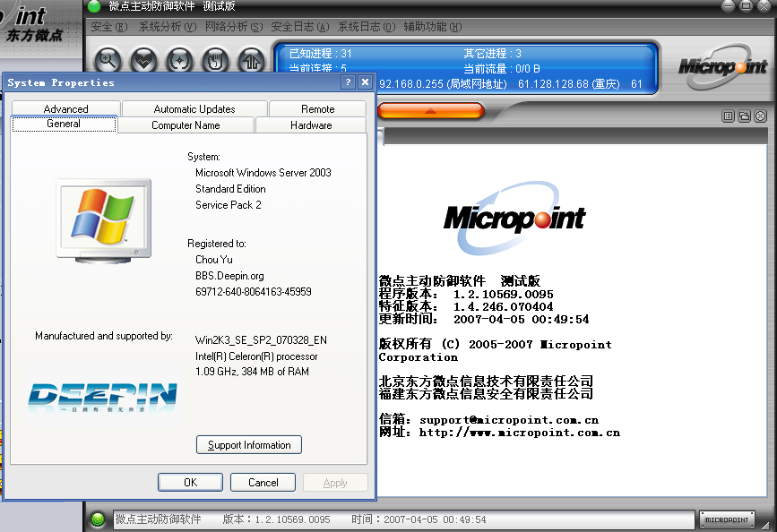This screenshot has height=532, width=777.
Task: Switch to the Computer Name tab
Action: click(x=186, y=125)
